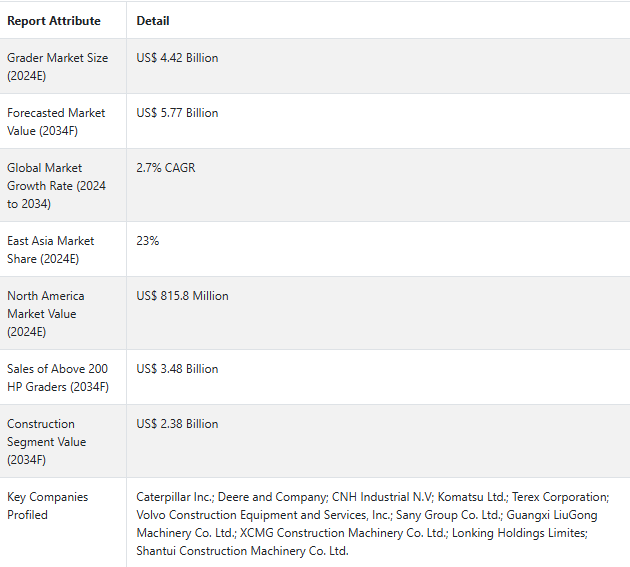This screenshot has height=567, width=630.
Task: Click the US$ 5.77 Billion value
Action: tap(177, 113)
